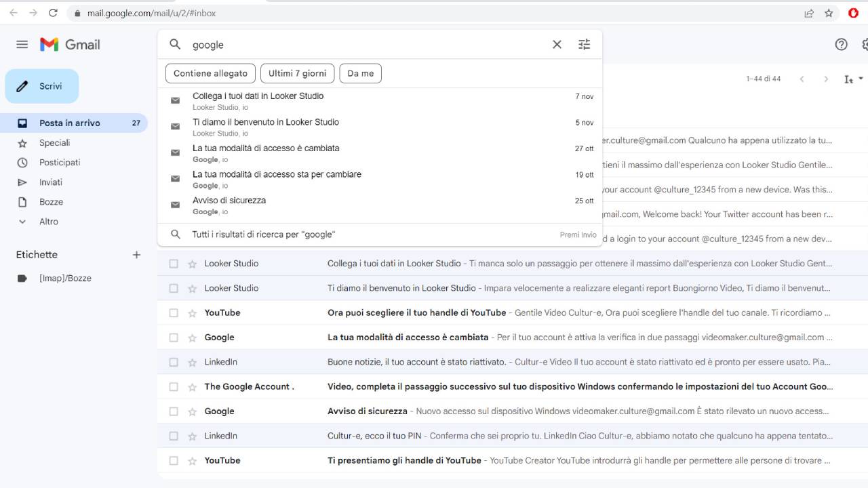868x488 pixels.
Task: Compose a new email with Scrivi
Action: pos(42,86)
